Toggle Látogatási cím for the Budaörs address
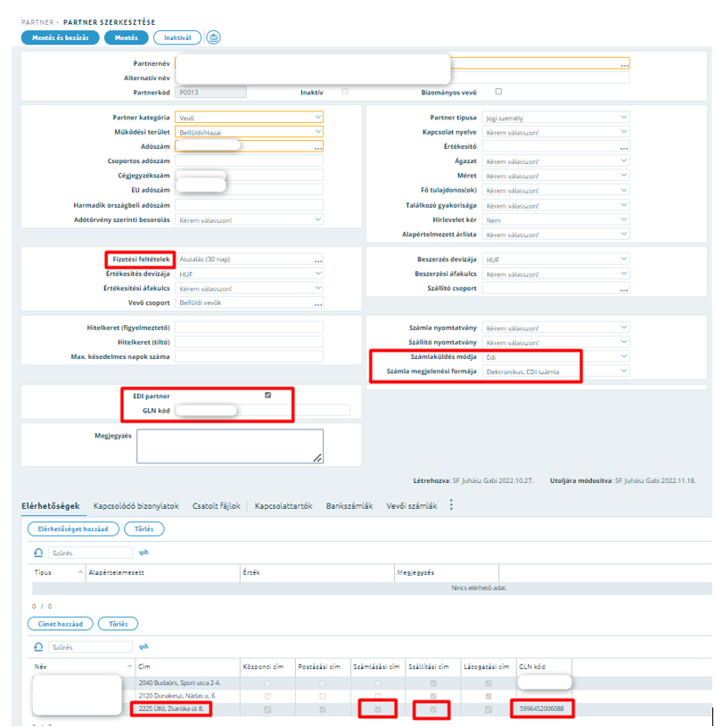The image size is (715, 728). (x=489, y=683)
